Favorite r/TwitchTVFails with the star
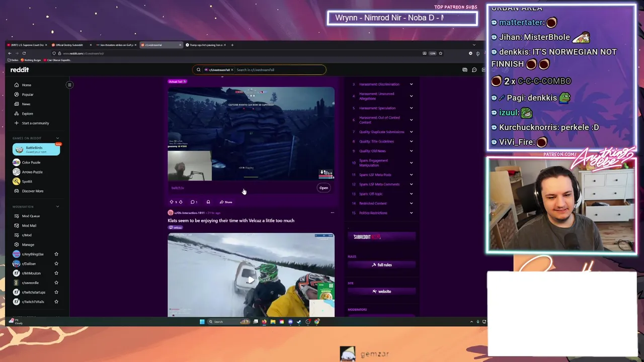644x362 pixels. coord(56,302)
